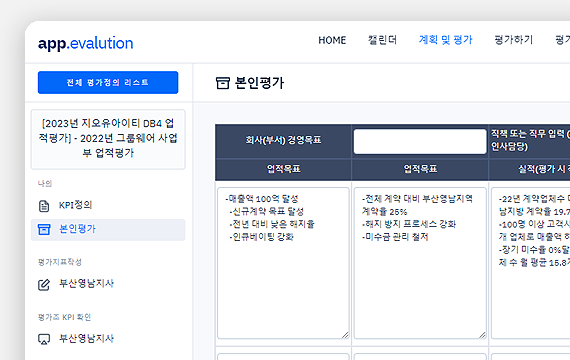Click the 회사(부서) 경영목표 input field
The width and height of the screenshot is (570, 360).
pos(420,141)
